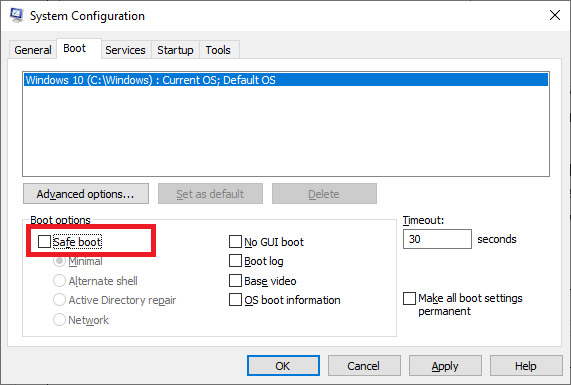Turn on OS boot information

[x=235, y=300]
